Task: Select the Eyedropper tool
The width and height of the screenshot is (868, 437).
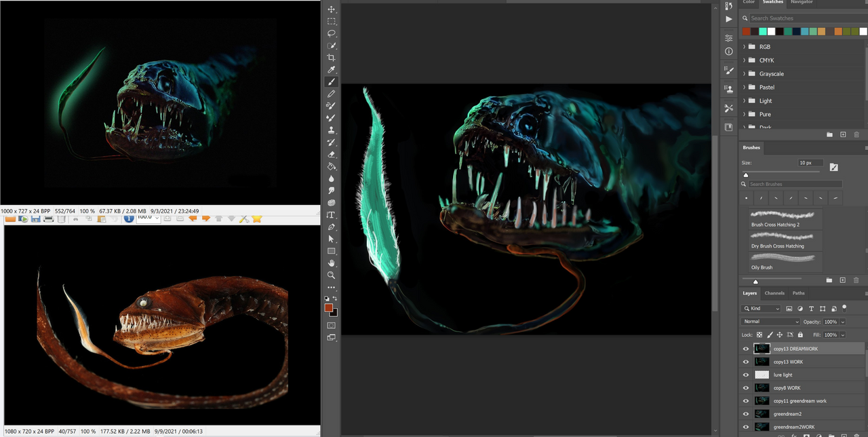Action: pyautogui.click(x=332, y=70)
